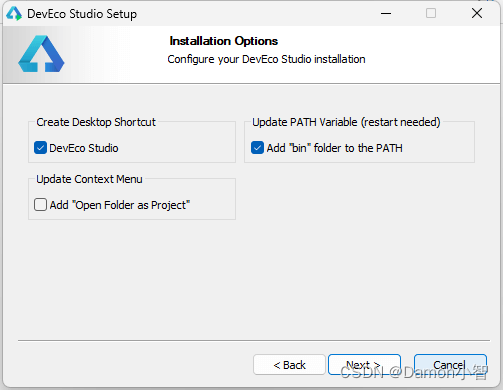Select the Update Context Menu group heading
This screenshot has width=503, height=390.
tap(89, 179)
